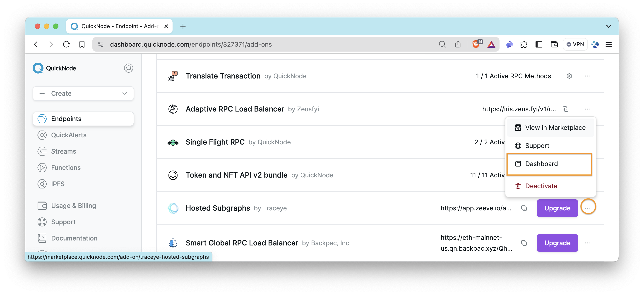Expand the tab search dropdown arrow
Screen dimensions: 644x295
click(x=608, y=26)
